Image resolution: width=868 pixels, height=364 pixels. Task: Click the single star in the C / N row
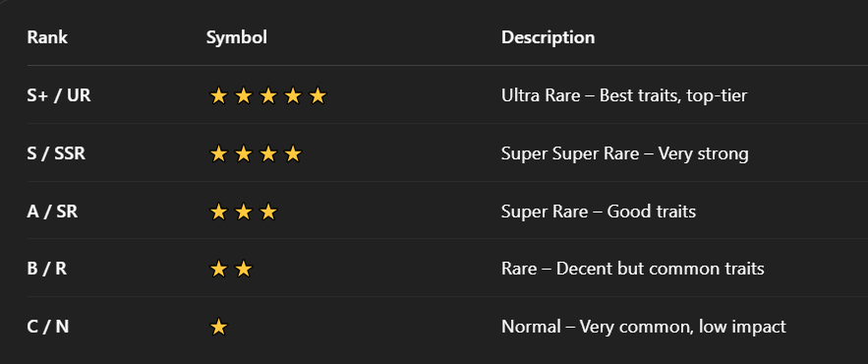(x=218, y=327)
